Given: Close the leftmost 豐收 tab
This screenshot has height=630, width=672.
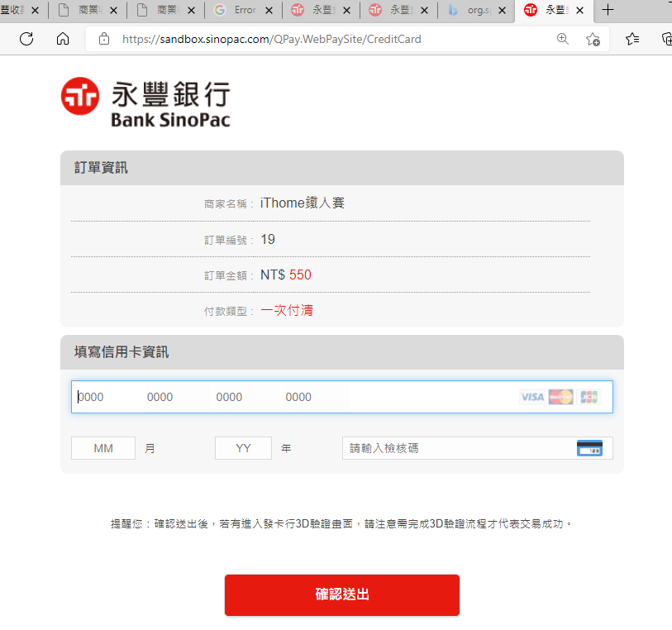Looking at the screenshot, I should pyautogui.click(x=36, y=10).
